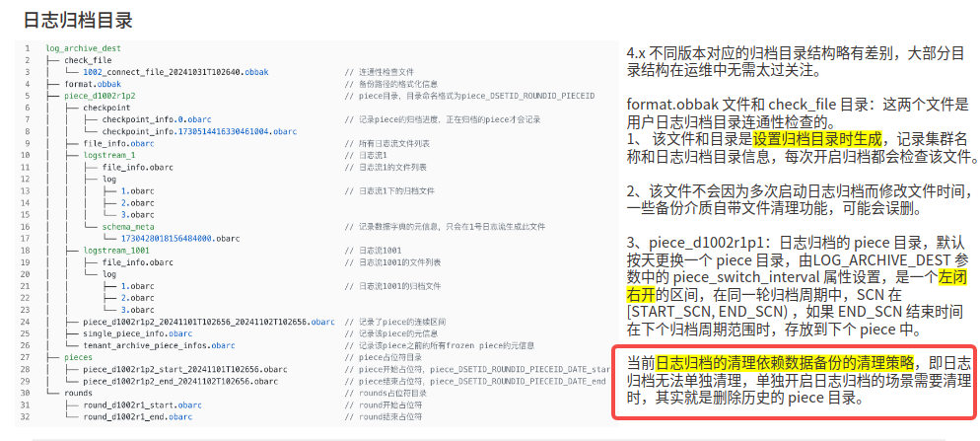Select the log_archive_dest root node
The height and width of the screenshot is (441, 980).
point(84,48)
